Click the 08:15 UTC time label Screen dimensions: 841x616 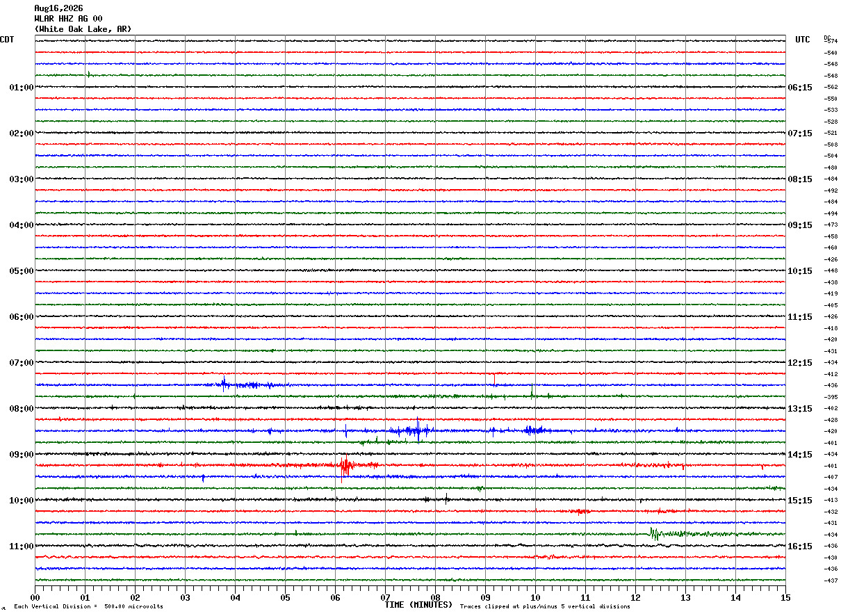click(x=800, y=179)
